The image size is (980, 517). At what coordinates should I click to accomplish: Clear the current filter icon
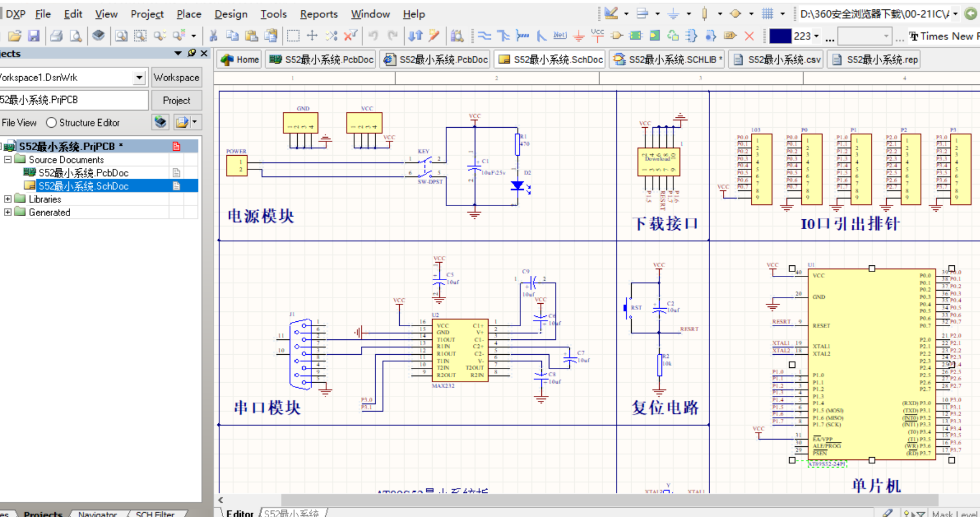pos(350,36)
